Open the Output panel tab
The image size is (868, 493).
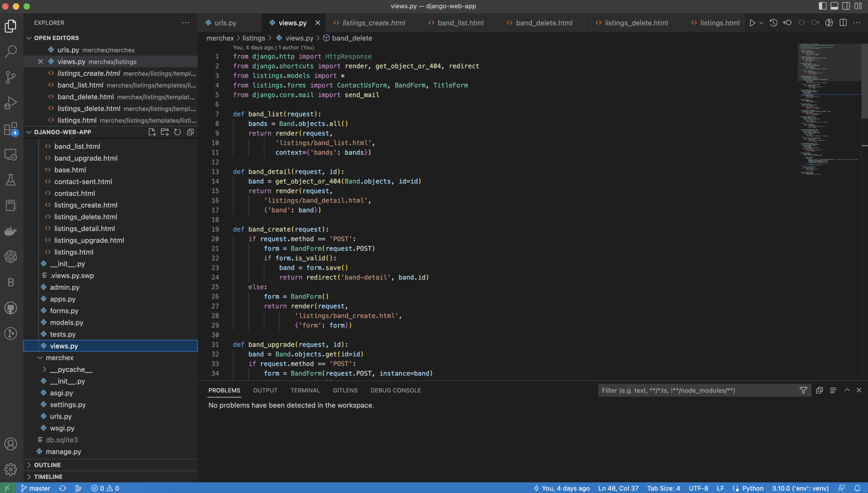pos(265,390)
